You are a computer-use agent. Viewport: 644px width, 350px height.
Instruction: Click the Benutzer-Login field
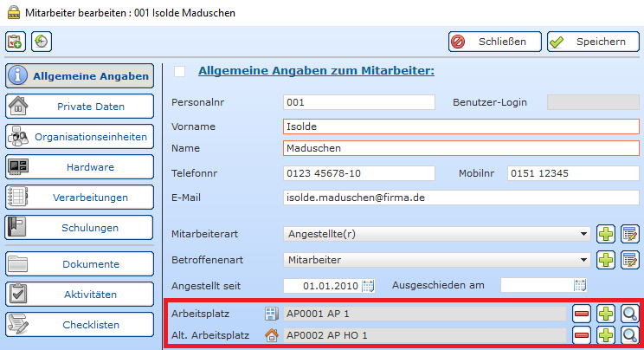pos(593,102)
